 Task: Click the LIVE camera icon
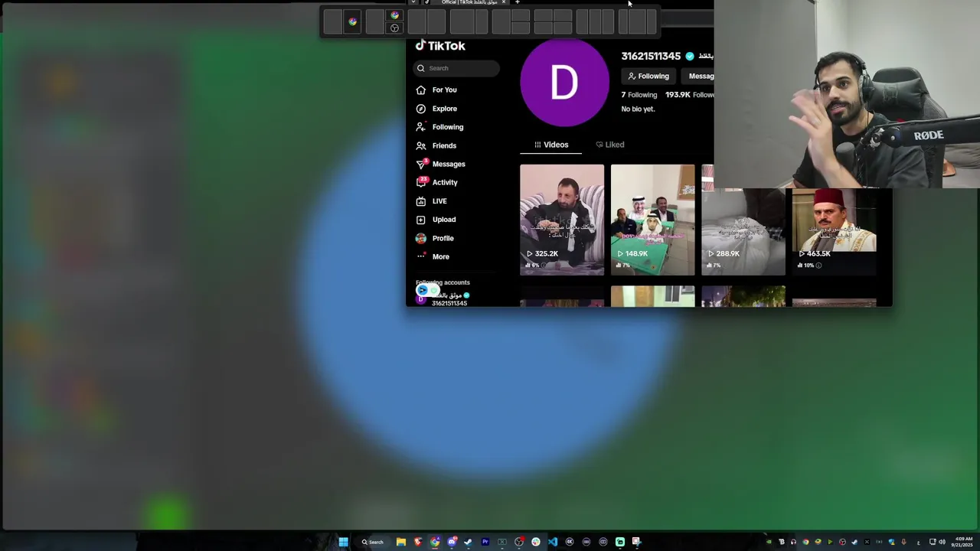420,201
